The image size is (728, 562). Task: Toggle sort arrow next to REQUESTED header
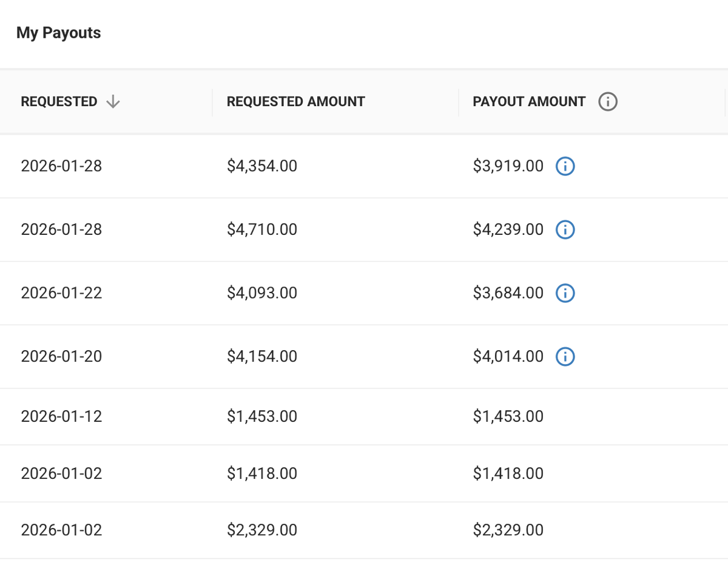point(113,102)
